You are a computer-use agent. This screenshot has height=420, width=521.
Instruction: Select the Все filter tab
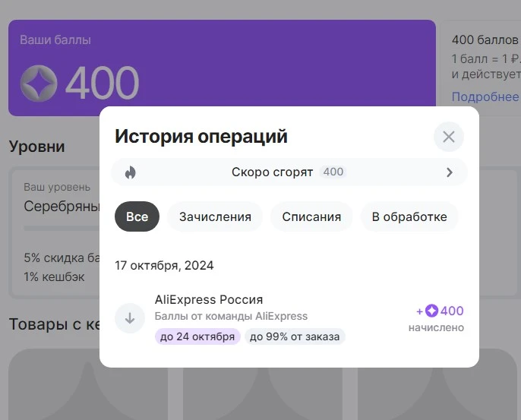pyautogui.click(x=137, y=216)
